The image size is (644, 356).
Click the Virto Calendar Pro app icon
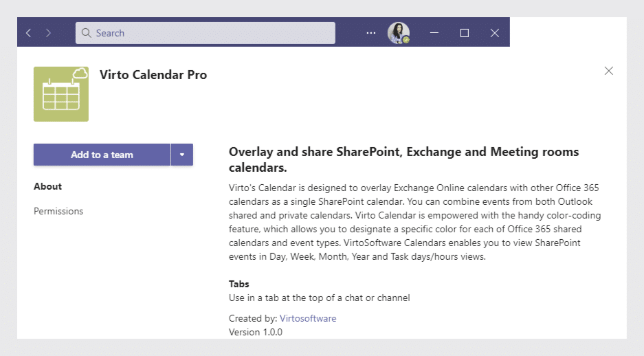coord(60,94)
